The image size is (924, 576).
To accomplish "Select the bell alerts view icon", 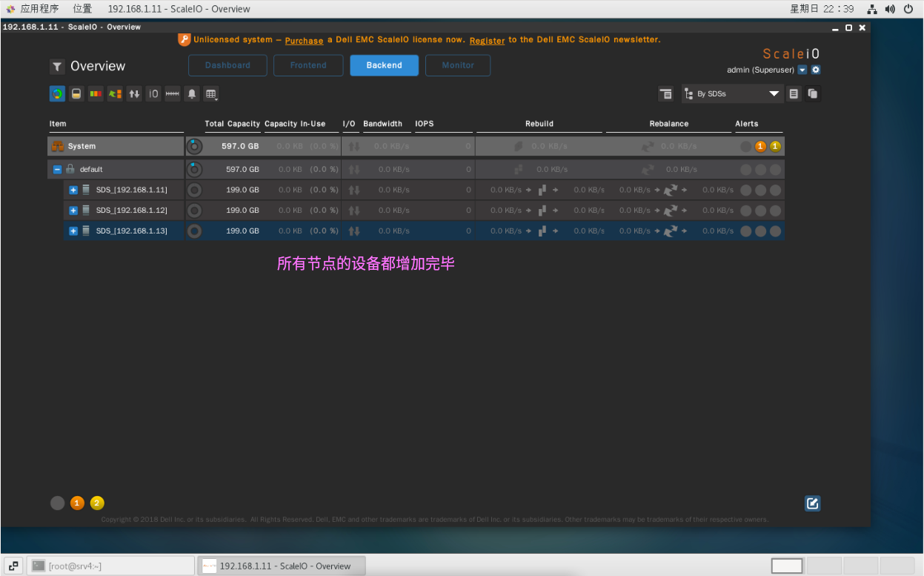I will pos(192,94).
